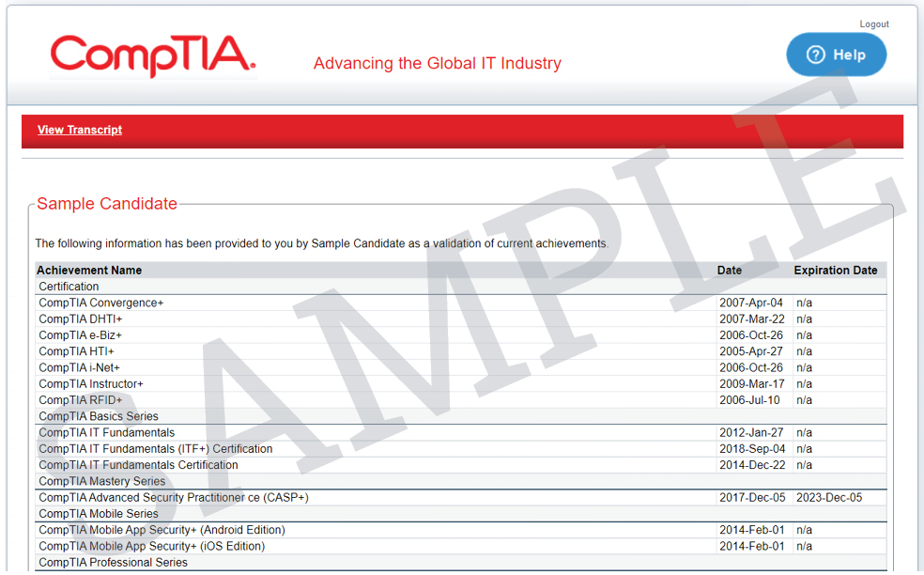The height and width of the screenshot is (575, 924).
Task: Select the CompTIA e-Biz+ achievement
Action: (x=80, y=335)
